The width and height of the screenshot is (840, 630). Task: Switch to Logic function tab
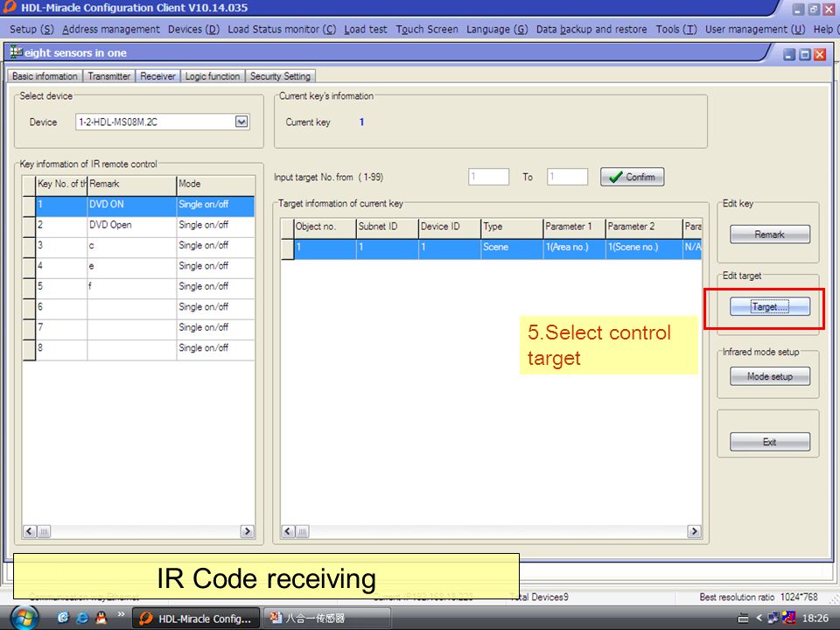(x=213, y=76)
